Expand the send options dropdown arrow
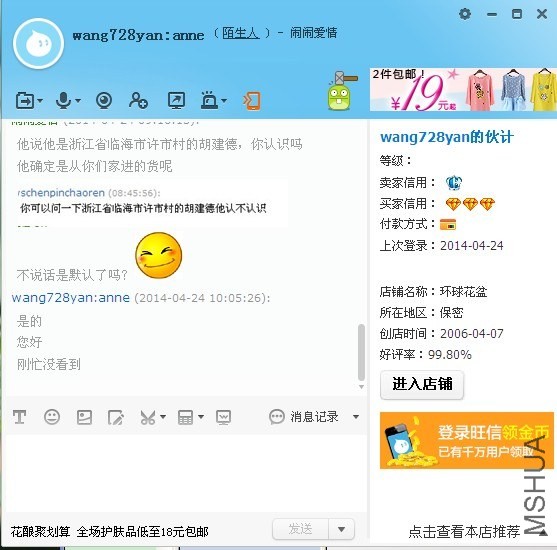Screen dimensions: 557x550 (x=342, y=529)
